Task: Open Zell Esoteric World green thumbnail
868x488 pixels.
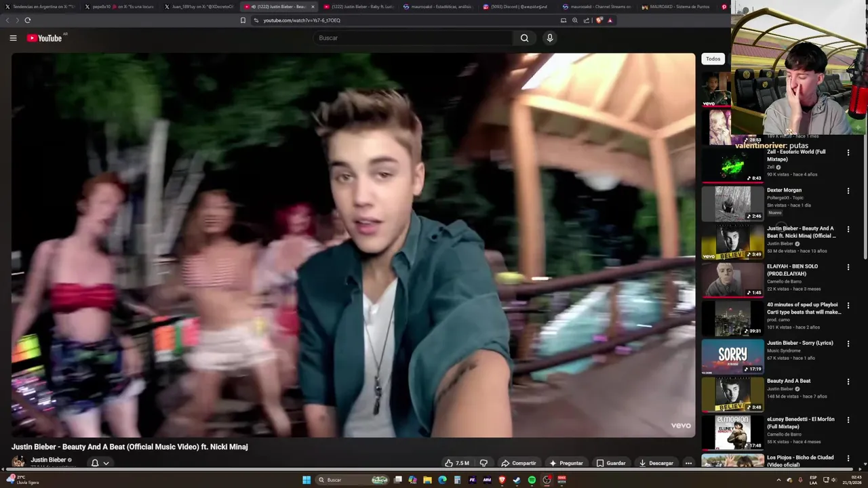Action: pyautogui.click(x=732, y=165)
